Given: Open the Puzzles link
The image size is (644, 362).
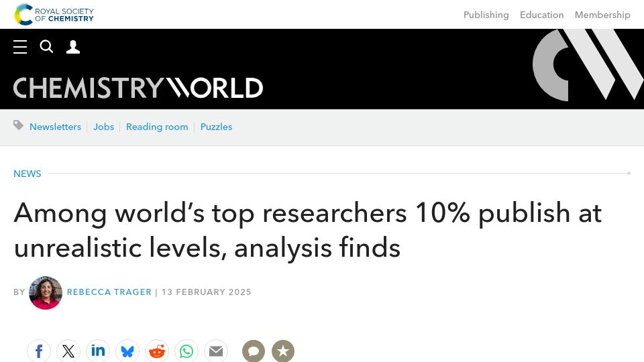Looking at the screenshot, I should 216,127.
